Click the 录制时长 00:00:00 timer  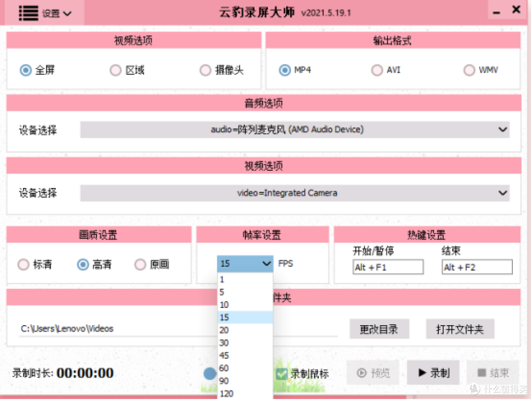[x=63, y=373]
